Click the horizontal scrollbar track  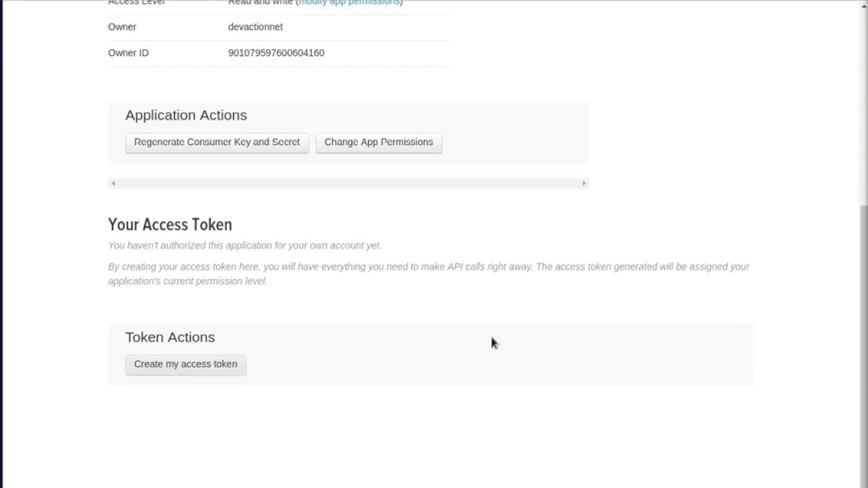(349, 183)
